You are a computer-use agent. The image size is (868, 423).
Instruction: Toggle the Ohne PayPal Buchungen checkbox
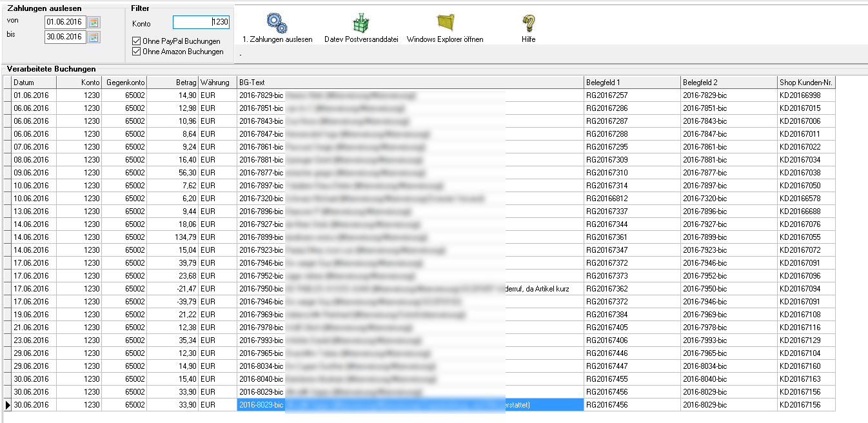pyautogui.click(x=136, y=41)
